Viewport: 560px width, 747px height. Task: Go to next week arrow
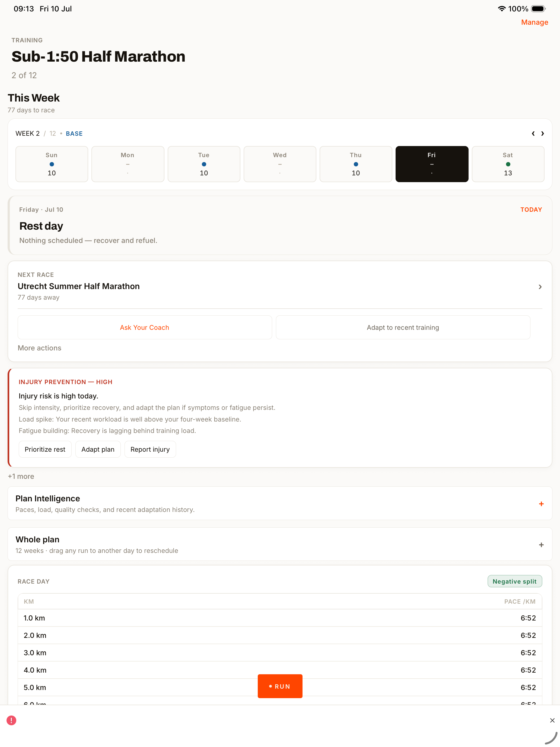[x=542, y=133]
